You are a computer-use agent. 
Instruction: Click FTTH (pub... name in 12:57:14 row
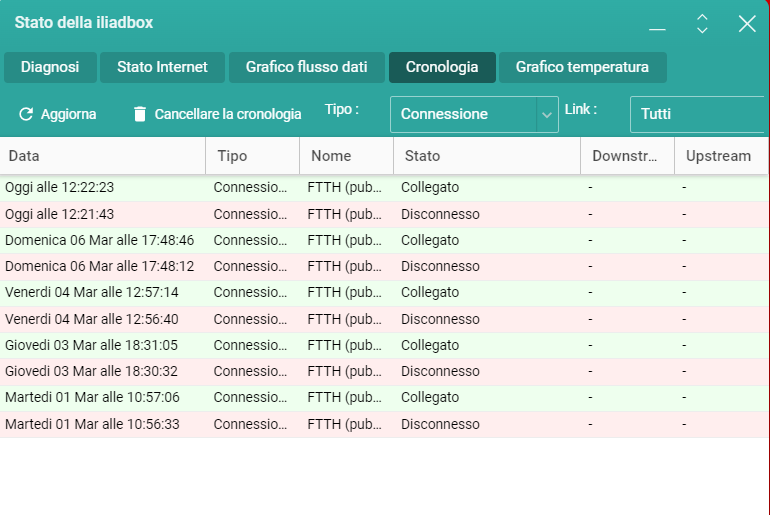click(x=345, y=293)
